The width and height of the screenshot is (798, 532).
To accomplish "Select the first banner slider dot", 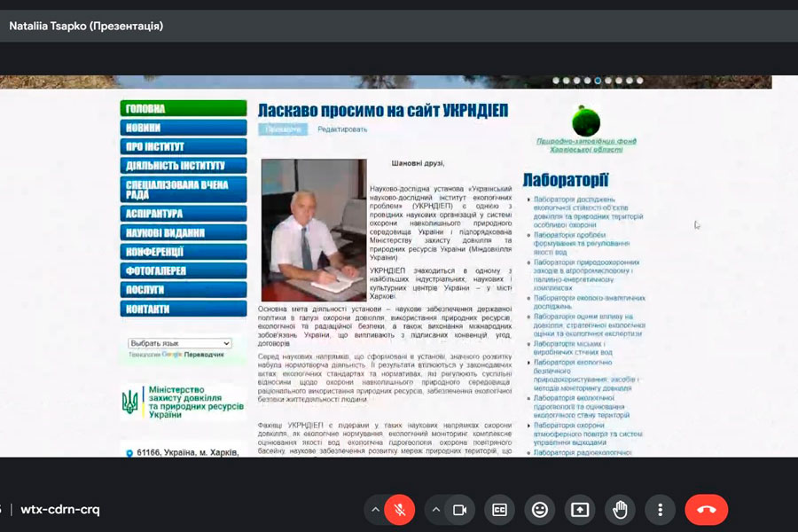I will click(x=556, y=81).
